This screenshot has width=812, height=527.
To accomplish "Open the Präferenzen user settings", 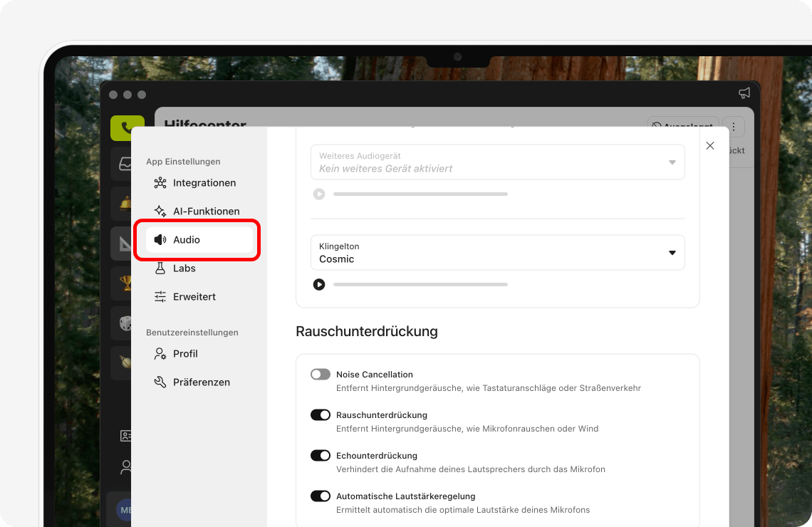I will 201,382.
